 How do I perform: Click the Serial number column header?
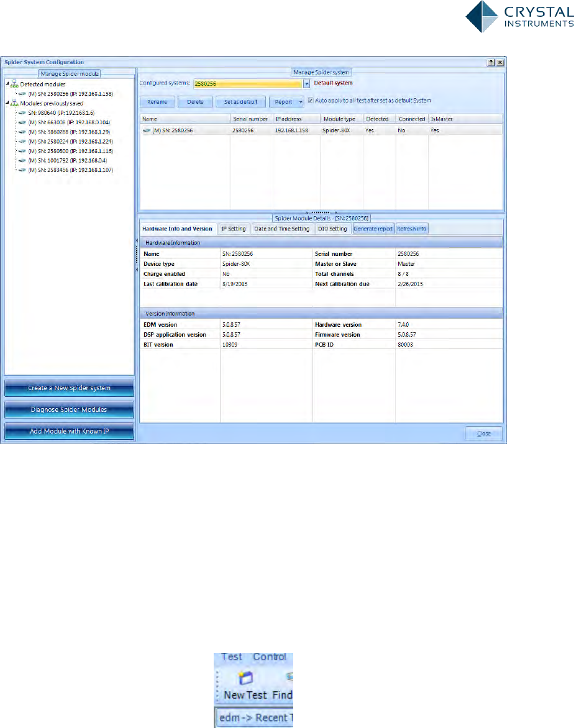point(251,119)
